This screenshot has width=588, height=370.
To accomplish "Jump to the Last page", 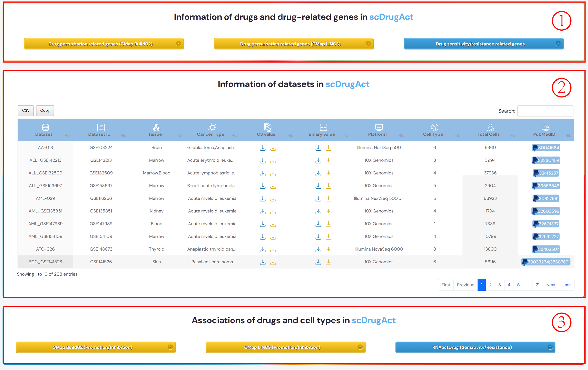I will (566, 285).
